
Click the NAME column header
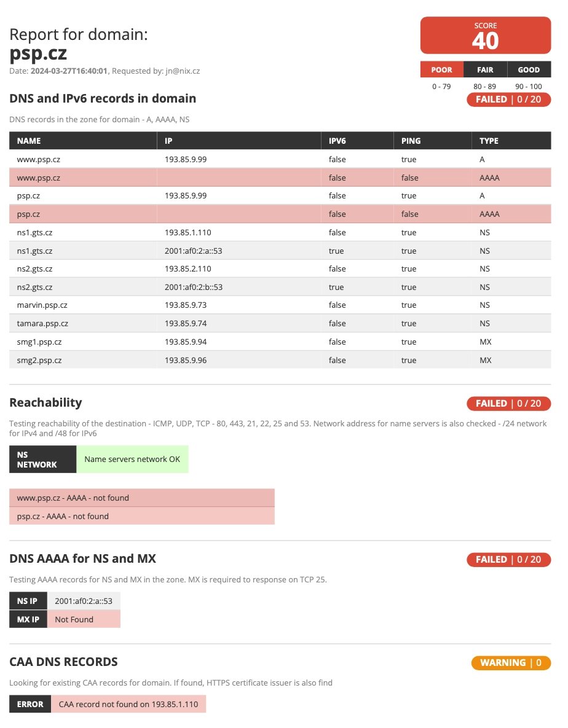pyautogui.click(x=29, y=141)
